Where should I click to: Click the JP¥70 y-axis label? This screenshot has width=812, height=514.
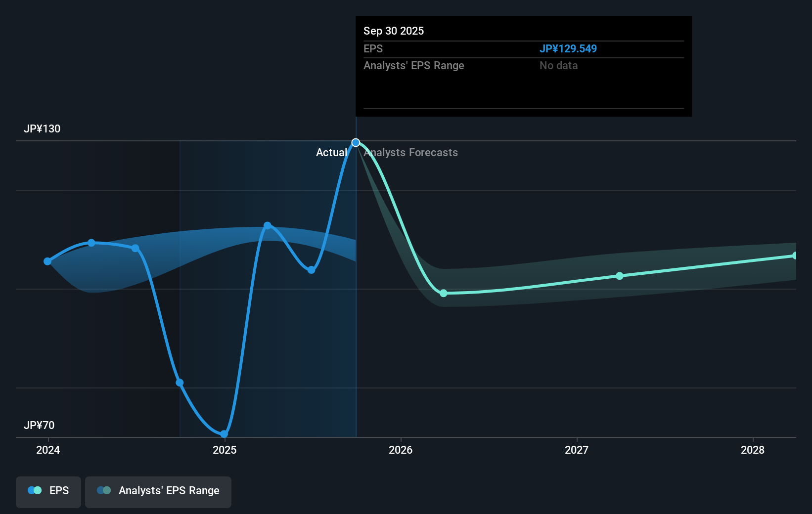pyautogui.click(x=39, y=426)
